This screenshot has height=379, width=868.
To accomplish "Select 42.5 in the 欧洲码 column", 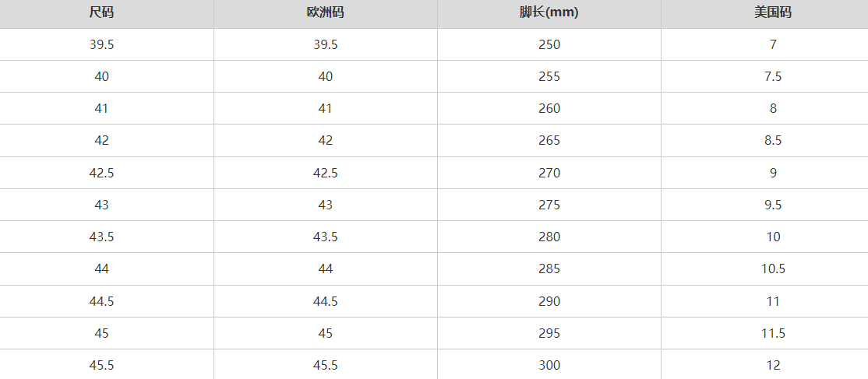I will [x=325, y=173].
